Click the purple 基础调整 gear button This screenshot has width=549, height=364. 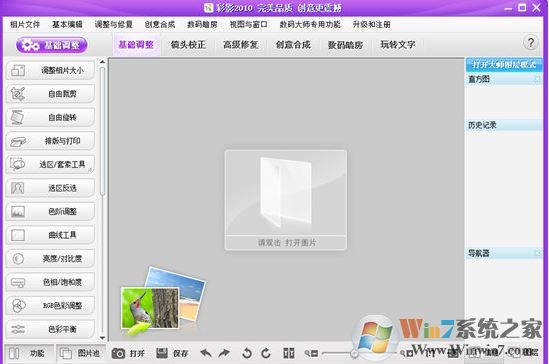pos(51,45)
